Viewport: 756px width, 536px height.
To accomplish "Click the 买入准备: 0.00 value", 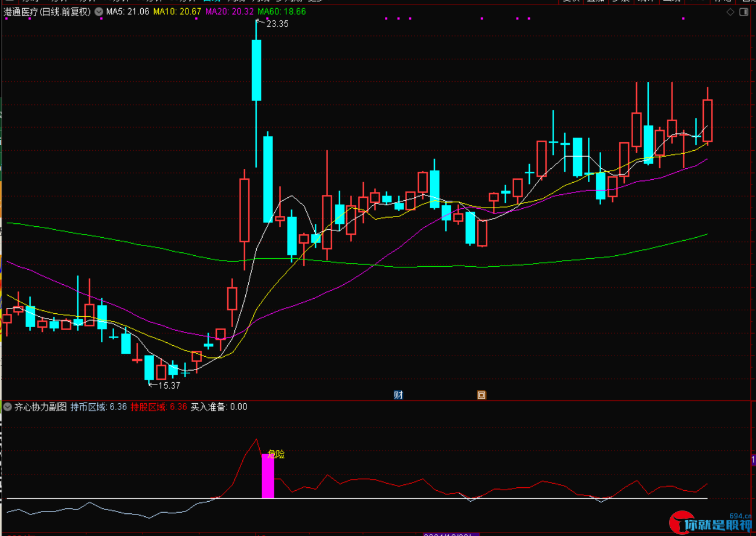I will [x=219, y=407].
